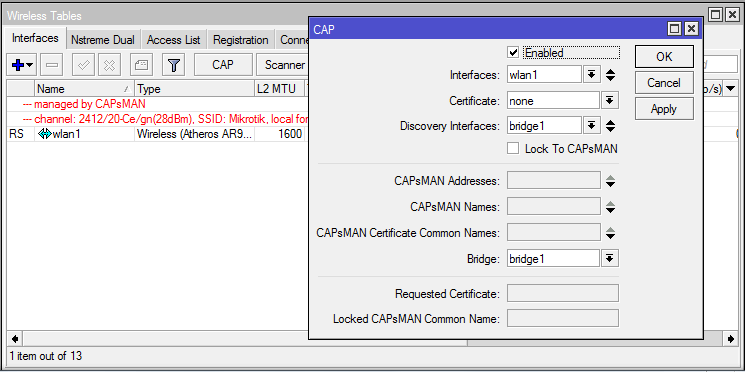This screenshot has height=372, width=745.
Task: Maximize the Wireless Tables window
Action: [716, 15]
